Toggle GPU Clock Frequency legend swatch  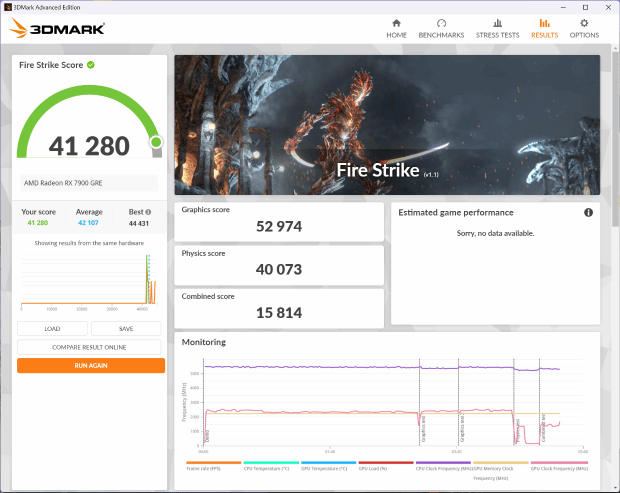tap(559, 463)
